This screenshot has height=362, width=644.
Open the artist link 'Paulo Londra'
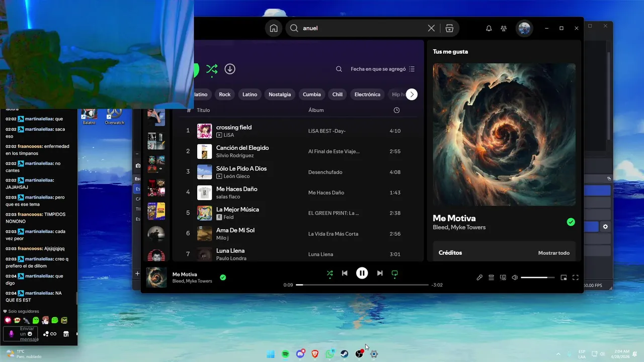pyautogui.click(x=231, y=258)
